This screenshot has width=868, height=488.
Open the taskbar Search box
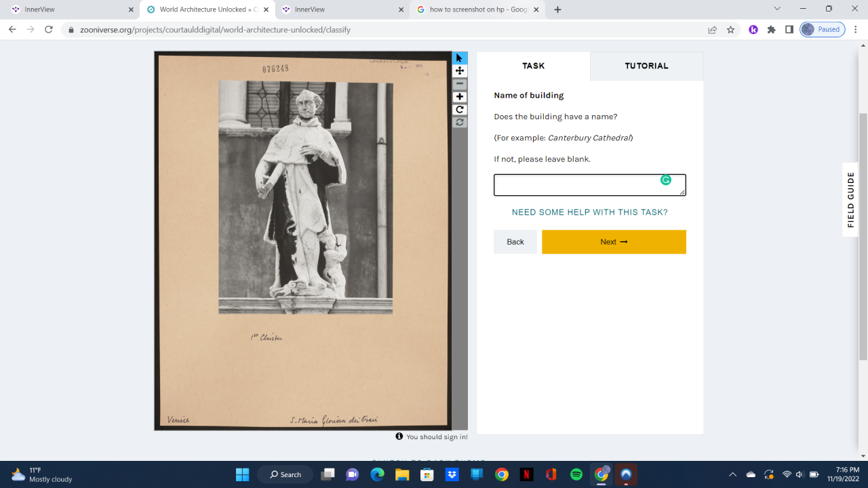pos(285,474)
